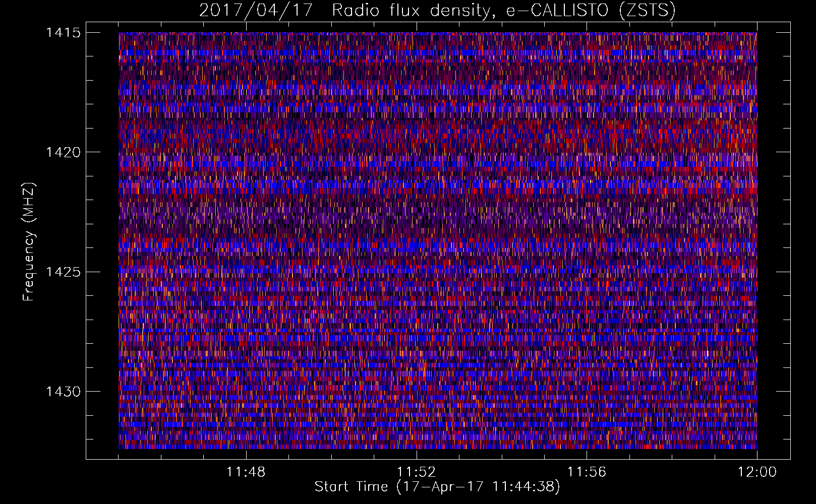
Task: Click the 11:56 time tick label
Action: click(x=587, y=472)
